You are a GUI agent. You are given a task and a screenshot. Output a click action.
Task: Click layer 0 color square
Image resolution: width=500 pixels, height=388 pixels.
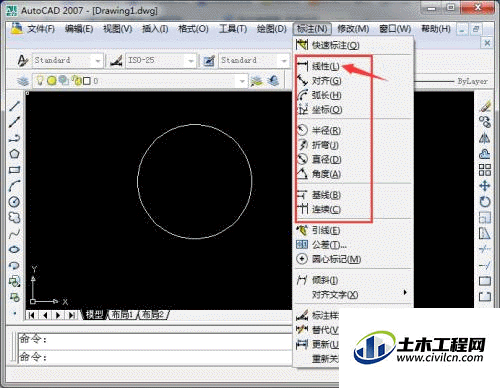87,81
